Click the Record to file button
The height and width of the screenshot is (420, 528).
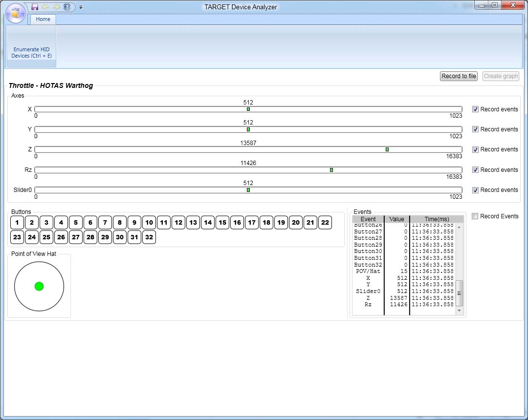[x=459, y=76]
